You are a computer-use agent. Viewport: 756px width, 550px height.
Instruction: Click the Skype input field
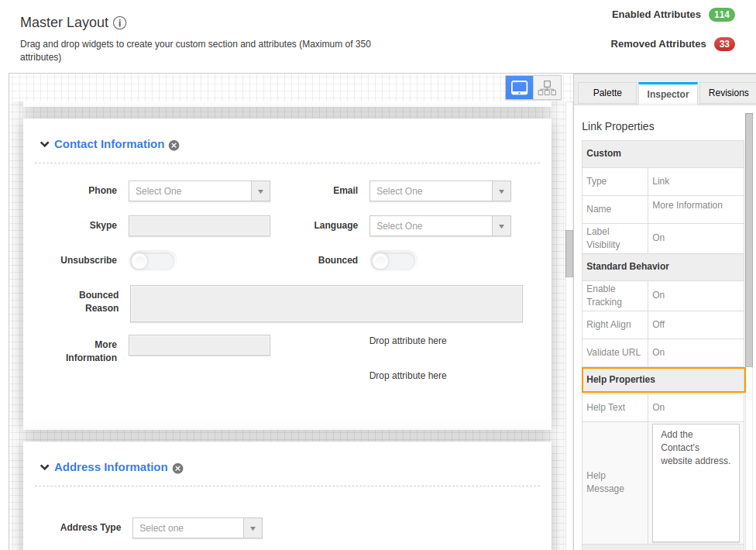tap(199, 226)
